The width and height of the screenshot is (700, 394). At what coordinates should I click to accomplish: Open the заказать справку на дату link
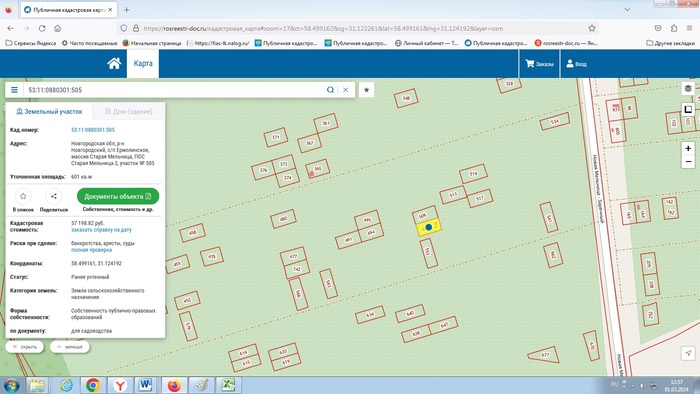(101, 230)
